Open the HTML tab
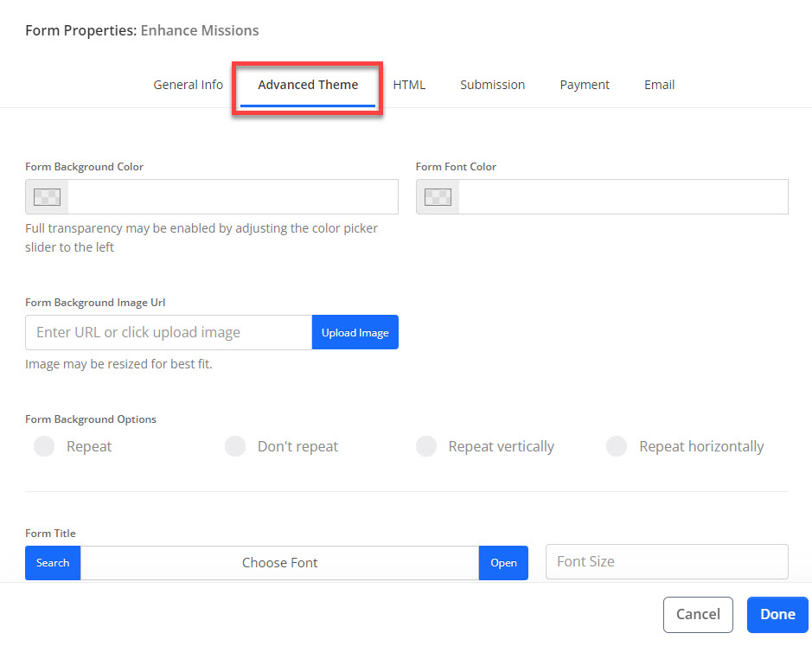 [409, 85]
